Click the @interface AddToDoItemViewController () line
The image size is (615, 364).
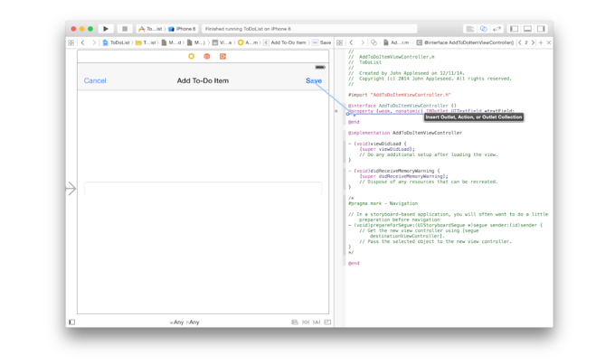click(x=402, y=106)
